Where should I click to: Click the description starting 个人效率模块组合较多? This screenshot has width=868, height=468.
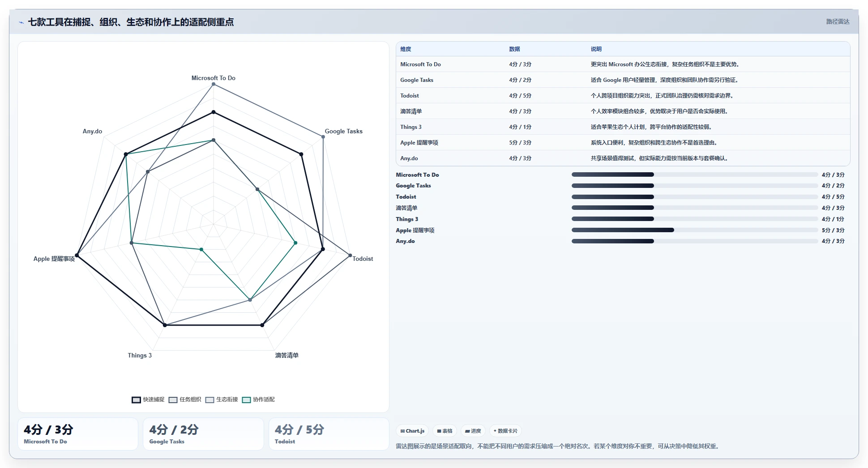(x=660, y=111)
